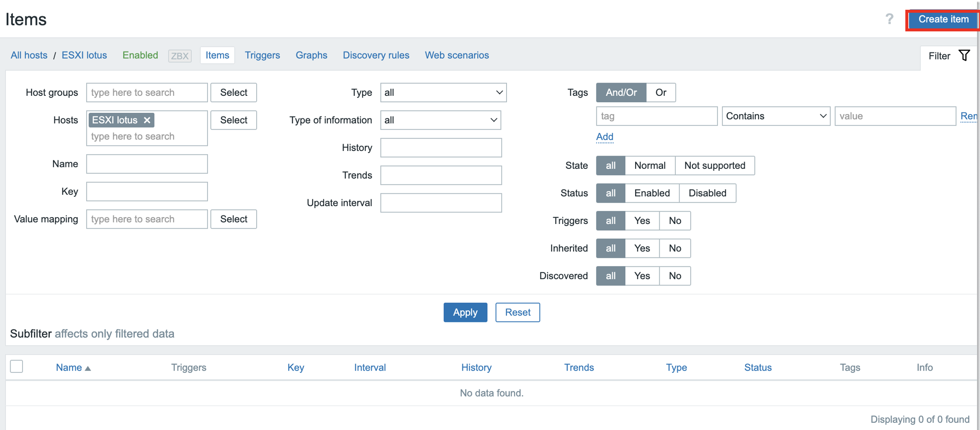Tick the select-all items checkbox
This screenshot has width=980, height=430.
[x=17, y=366]
